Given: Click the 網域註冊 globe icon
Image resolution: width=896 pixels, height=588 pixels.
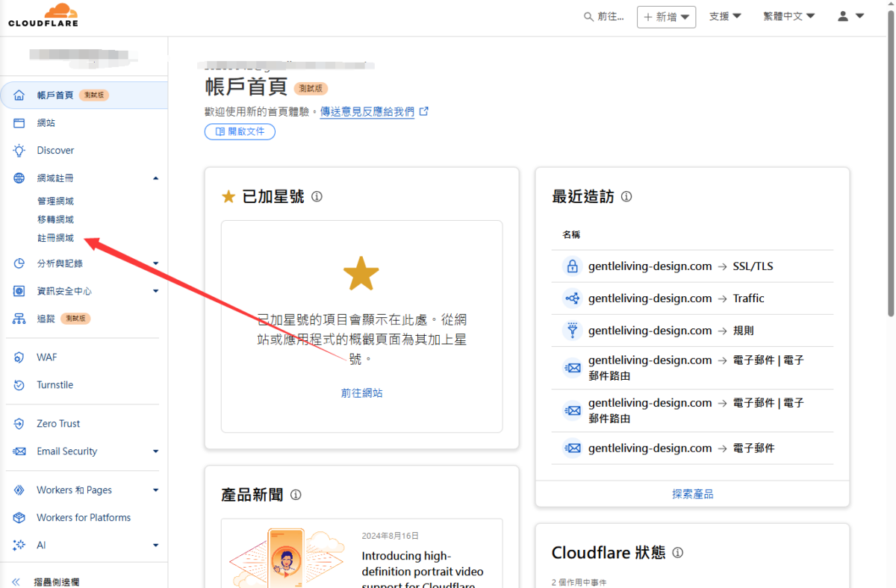Looking at the screenshot, I should [x=19, y=178].
